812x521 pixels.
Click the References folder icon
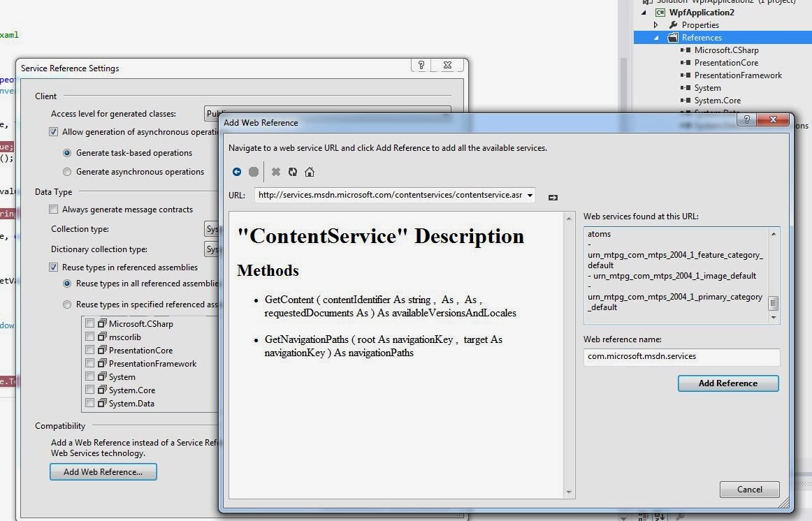[x=673, y=37]
